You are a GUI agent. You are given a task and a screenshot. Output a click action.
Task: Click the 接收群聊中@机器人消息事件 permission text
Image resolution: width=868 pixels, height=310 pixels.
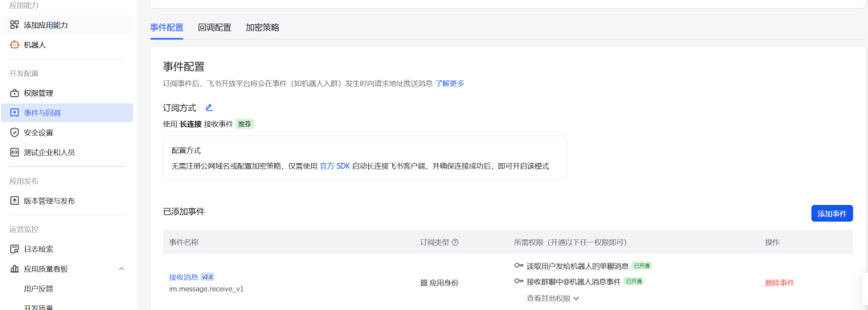coord(574,281)
